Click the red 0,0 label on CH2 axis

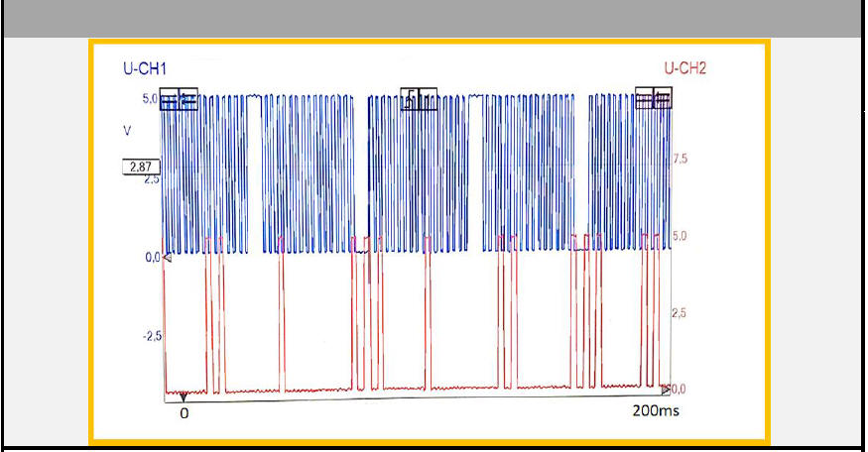tap(680, 389)
